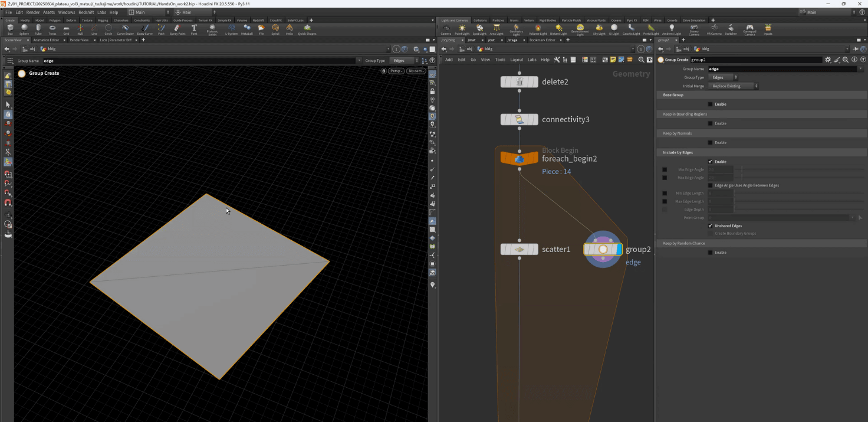Select the scatter1 node

(x=519, y=249)
